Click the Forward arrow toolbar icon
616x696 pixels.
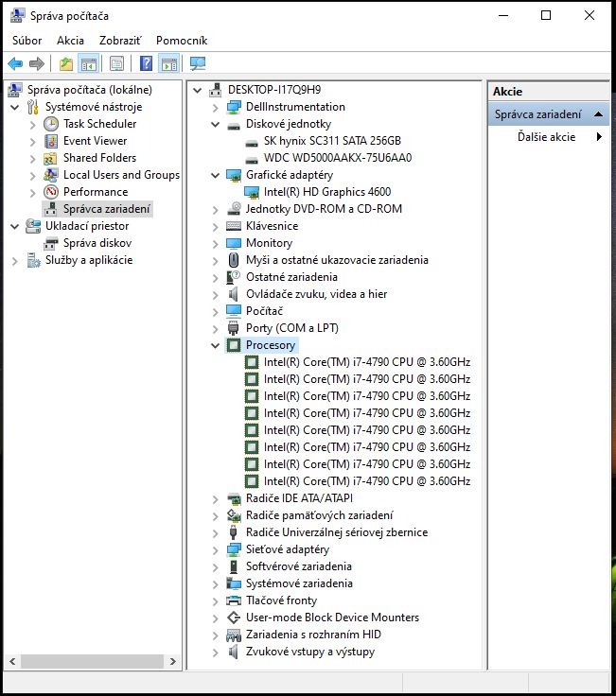point(36,64)
